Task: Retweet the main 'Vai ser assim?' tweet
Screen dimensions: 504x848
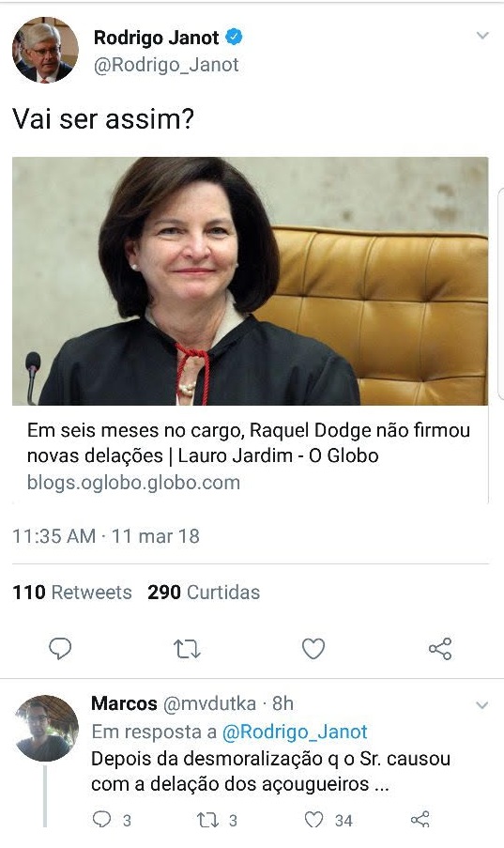Action: click(x=187, y=648)
